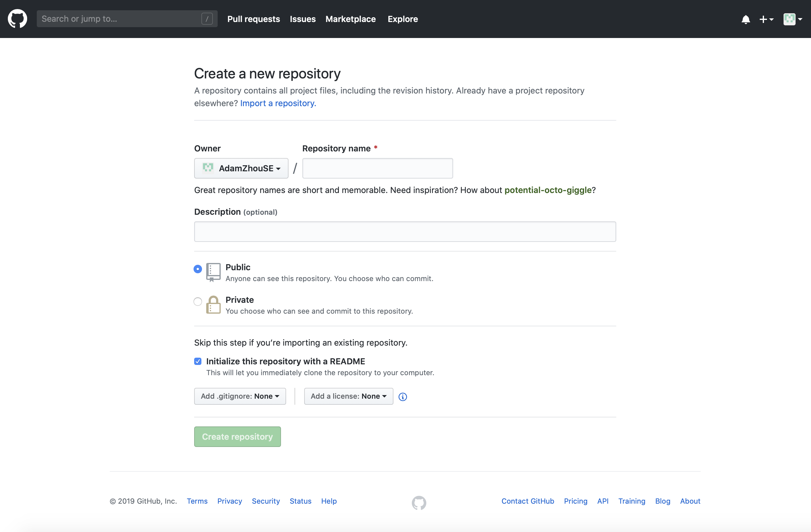Open the user avatar profile menu
Image resolution: width=811 pixels, height=532 pixels.
(x=792, y=19)
